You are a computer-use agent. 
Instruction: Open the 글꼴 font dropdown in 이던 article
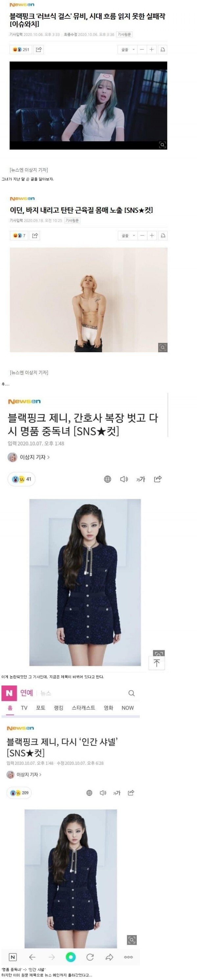(128, 235)
